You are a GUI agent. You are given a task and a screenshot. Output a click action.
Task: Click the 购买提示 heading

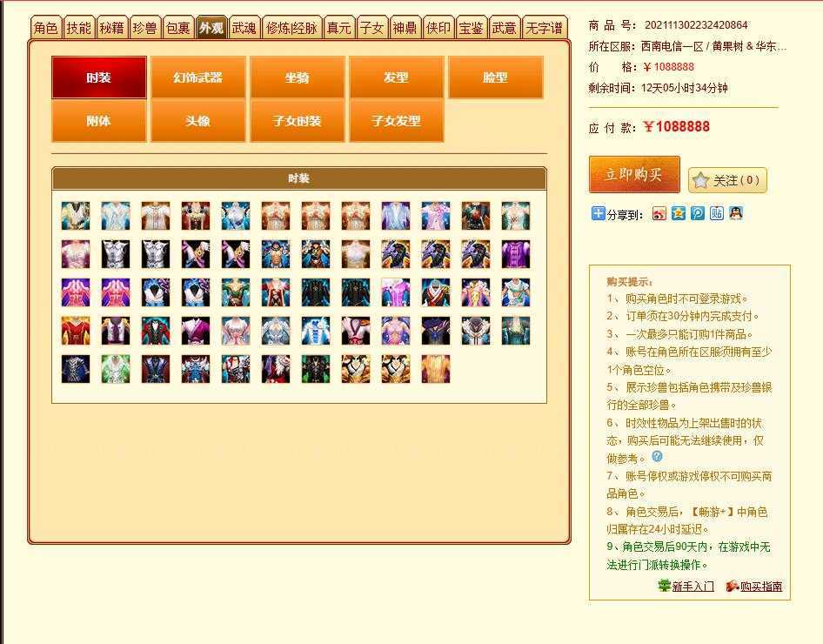click(x=630, y=282)
